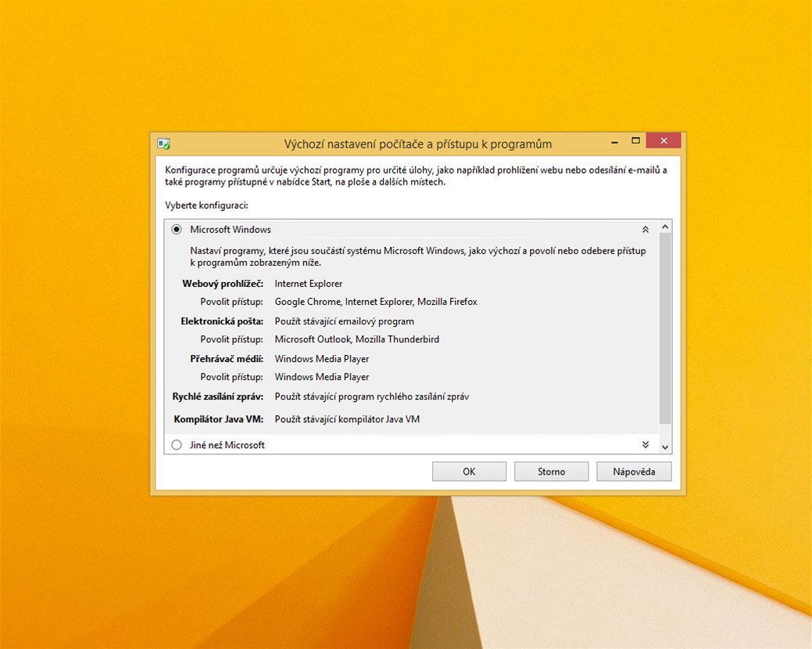Click the scrollbar down arrow in configuration list
The image size is (812, 649).
point(665,446)
